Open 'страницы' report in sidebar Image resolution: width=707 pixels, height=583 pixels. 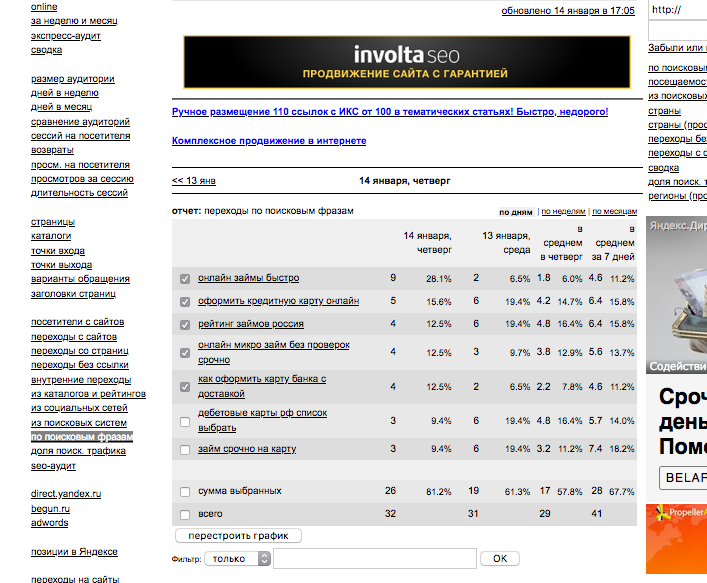point(53,222)
